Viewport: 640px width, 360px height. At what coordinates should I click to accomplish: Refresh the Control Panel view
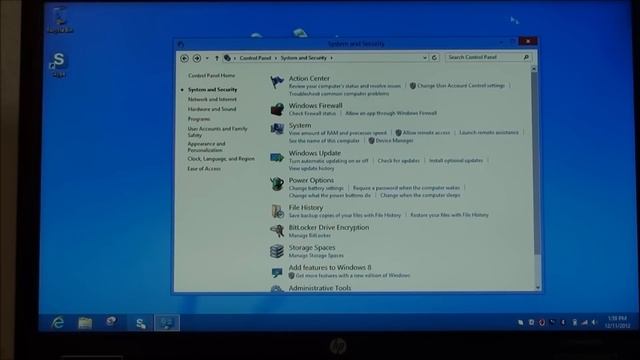(434, 58)
